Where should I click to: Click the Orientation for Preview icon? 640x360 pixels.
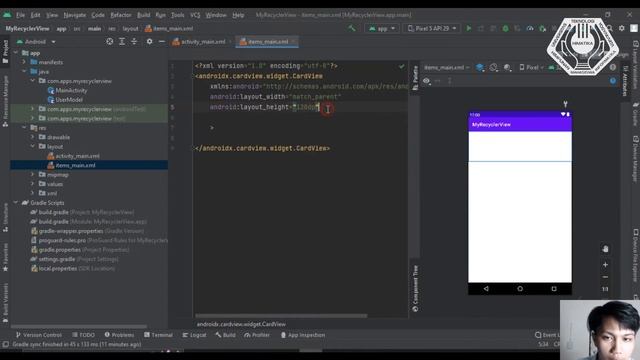pyautogui.click(x=493, y=67)
